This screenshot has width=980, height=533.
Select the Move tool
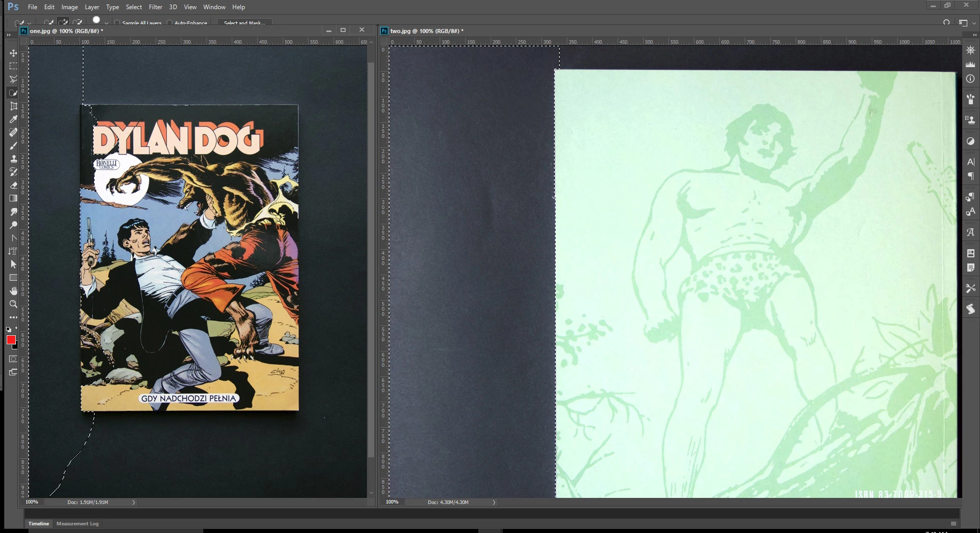click(x=13, y=53)
